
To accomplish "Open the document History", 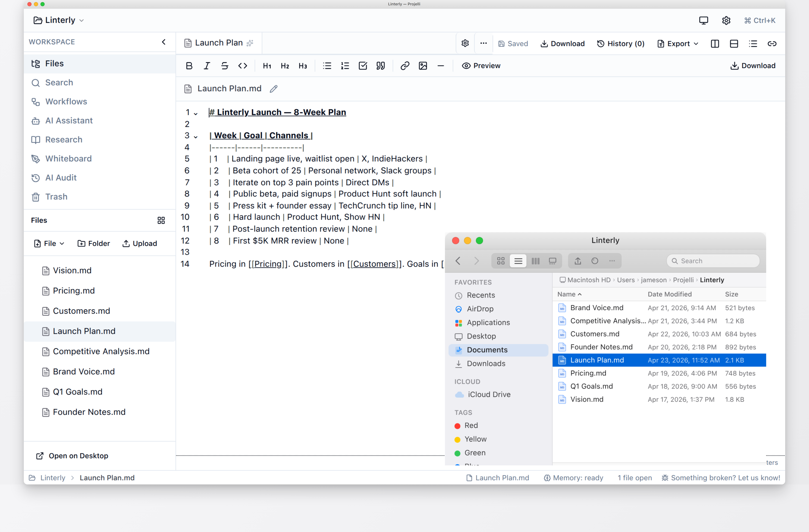I will 621,44.
